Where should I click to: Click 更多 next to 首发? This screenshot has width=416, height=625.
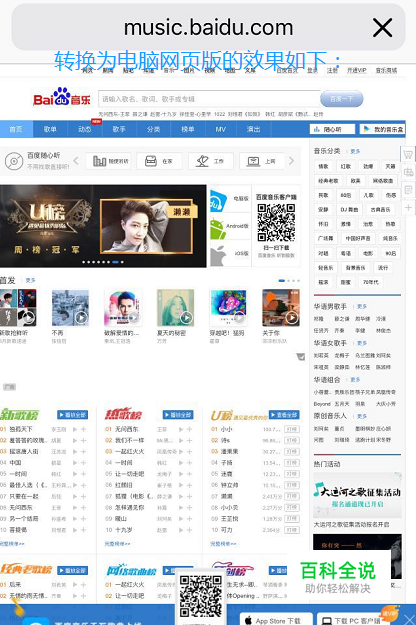pos(30,281)
